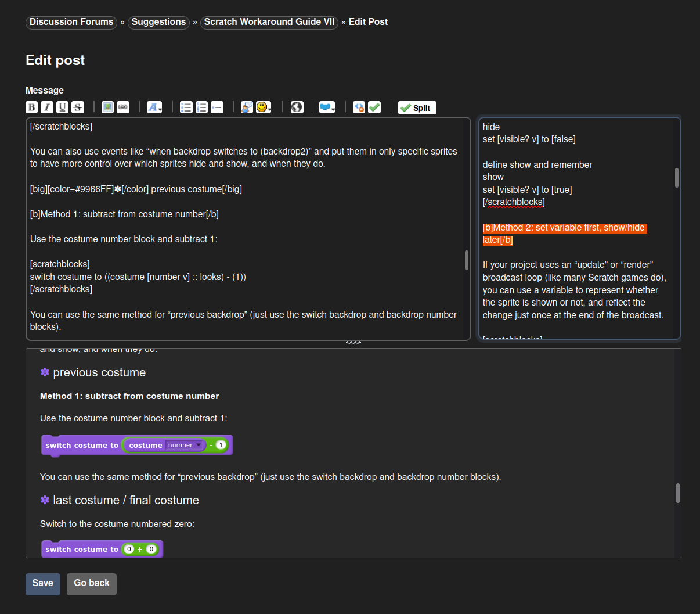Click the right split text area
700x614 pixels.
(x=579, y=229)
